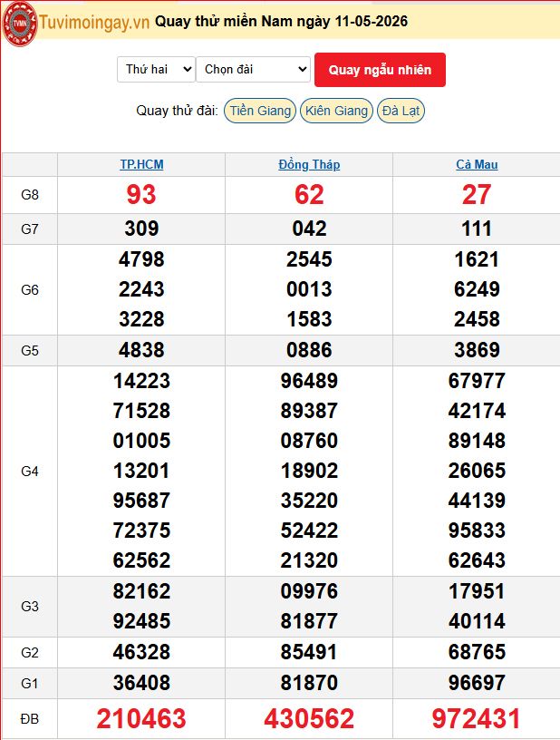Click G4 number 67977

point(477,381)
